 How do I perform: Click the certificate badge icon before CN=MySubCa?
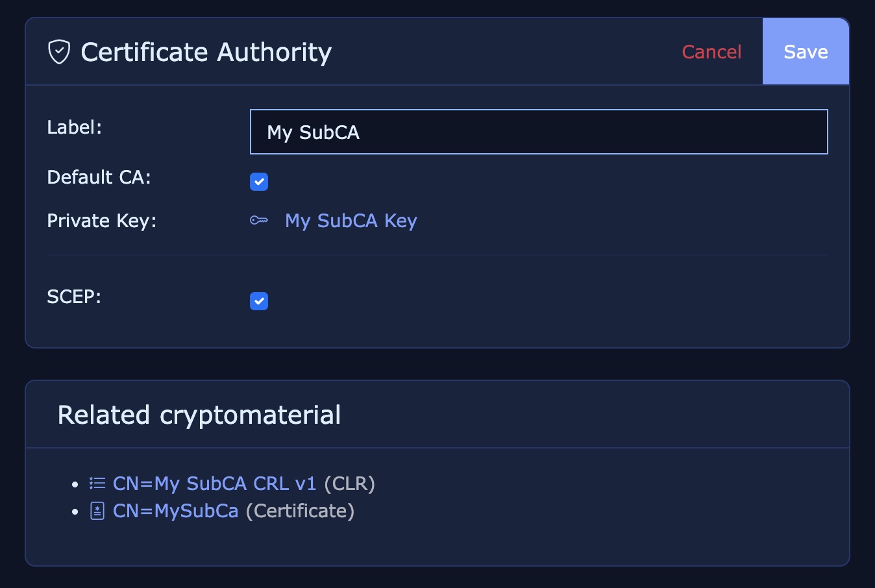[x=97, y=511]
